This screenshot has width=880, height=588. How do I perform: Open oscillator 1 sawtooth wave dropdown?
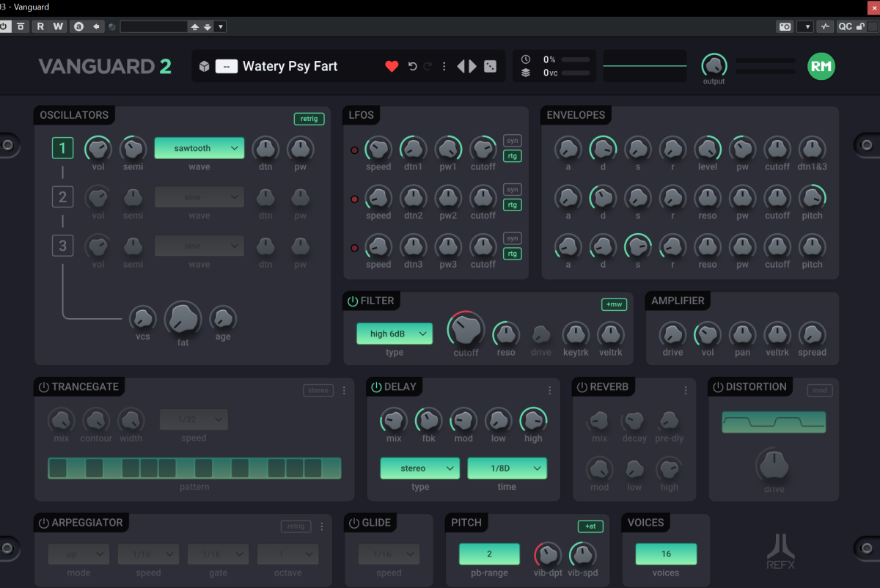click(x=199, y=148)
